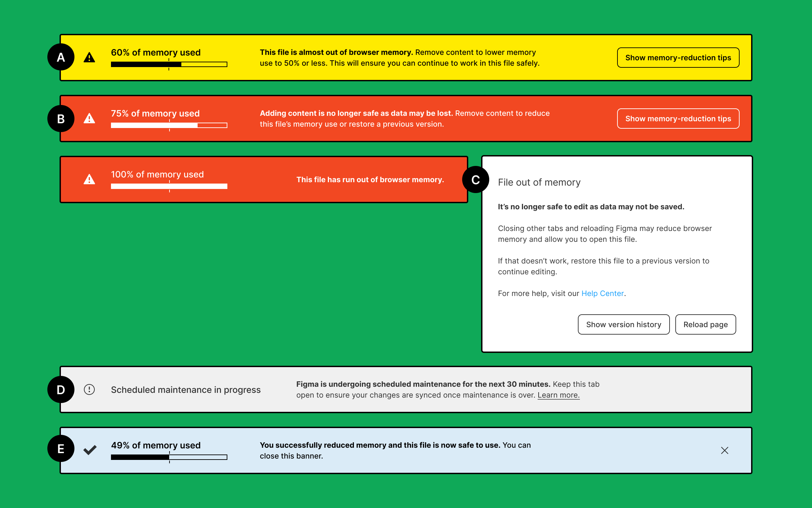Screen dimensions: 812x508
Task: Click the warning triangle icon on banner B
Action: pyautogui.click(x=89, y=118)
